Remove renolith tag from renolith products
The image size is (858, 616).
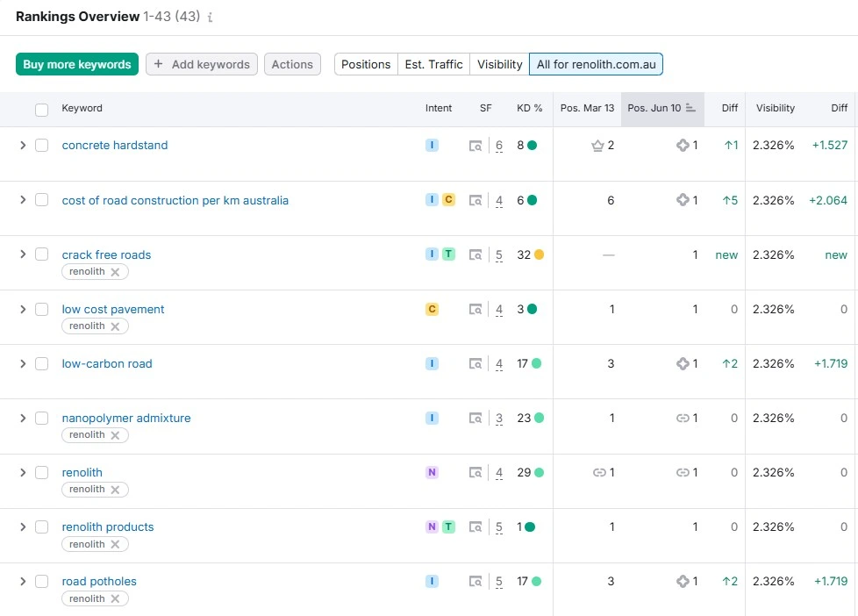[115, 544]
